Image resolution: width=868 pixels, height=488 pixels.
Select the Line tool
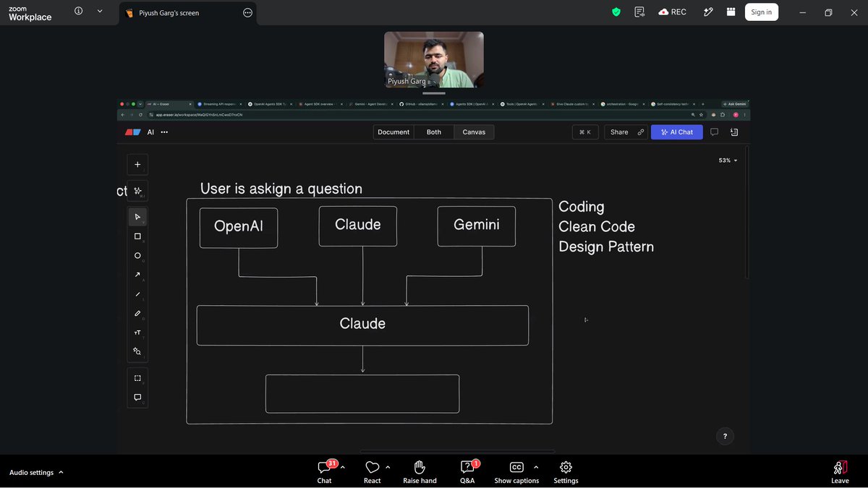pos(137,294)
